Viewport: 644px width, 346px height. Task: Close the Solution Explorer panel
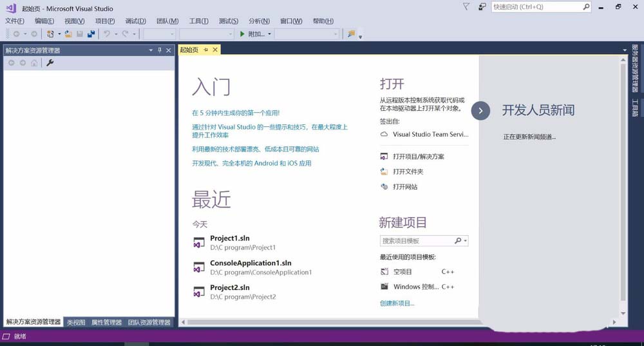(x=168, y=50)
